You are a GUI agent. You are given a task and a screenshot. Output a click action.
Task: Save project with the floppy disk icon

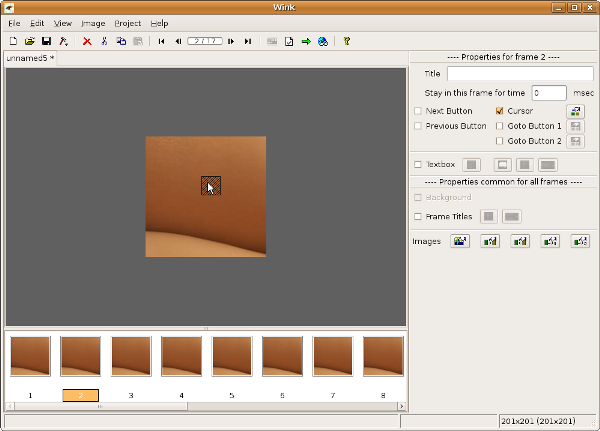[x=46, y=42]
